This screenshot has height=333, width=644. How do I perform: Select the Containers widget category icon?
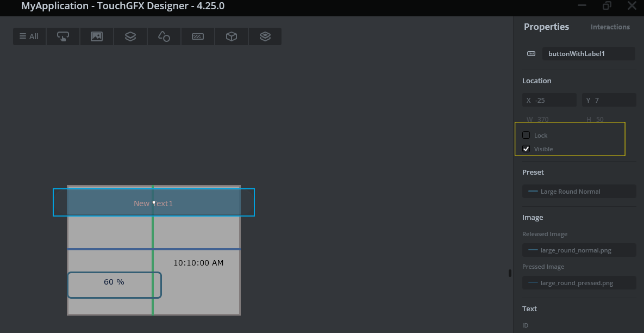[130, 36]
